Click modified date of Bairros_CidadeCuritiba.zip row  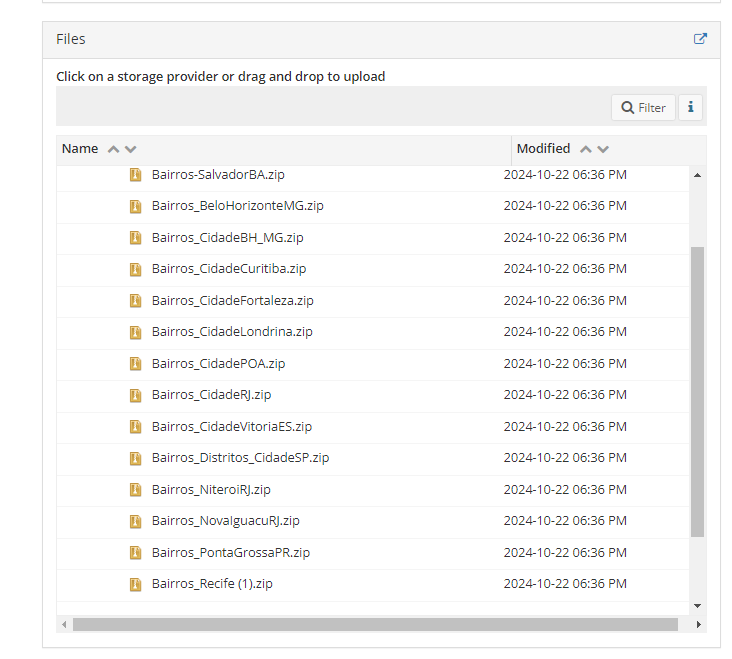565,269
